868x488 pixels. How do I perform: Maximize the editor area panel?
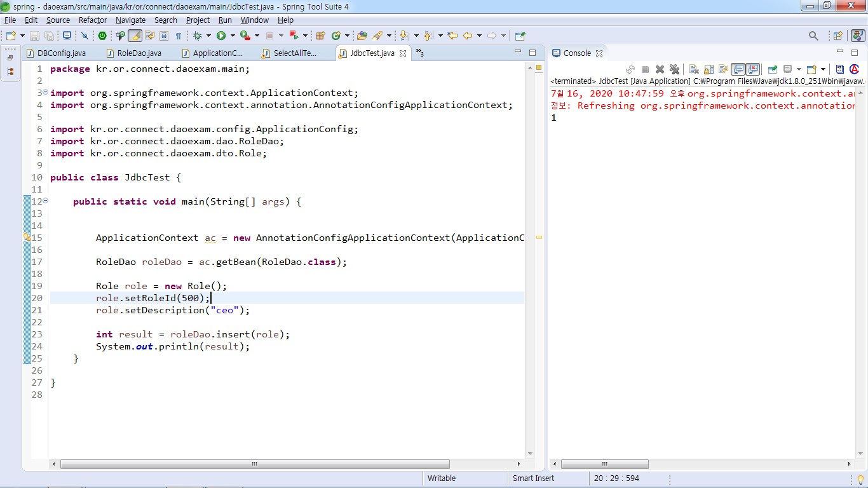[x=532, y=53]
